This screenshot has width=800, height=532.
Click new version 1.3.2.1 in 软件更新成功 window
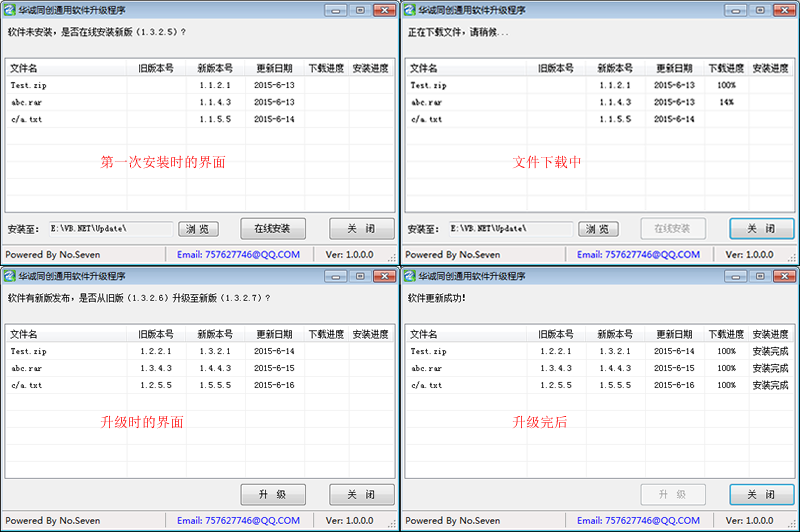point(615,351)
